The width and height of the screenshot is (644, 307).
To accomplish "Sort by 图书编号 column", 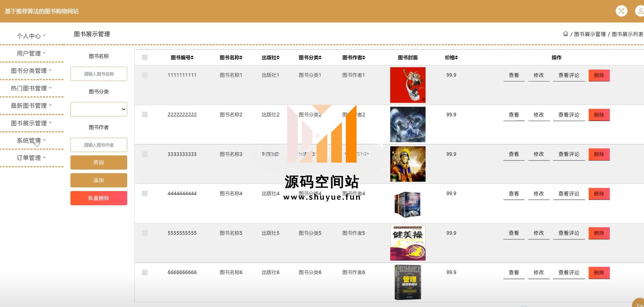I will [x=182, y=57].
